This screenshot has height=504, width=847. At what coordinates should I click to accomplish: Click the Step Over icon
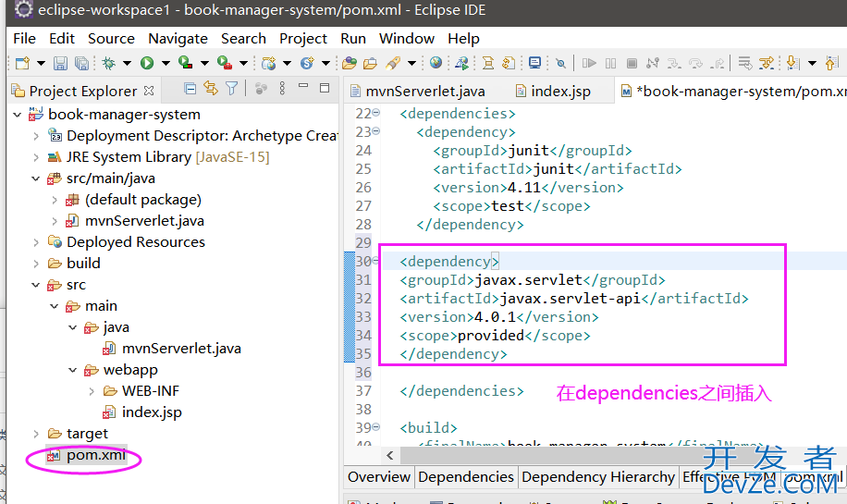[695, 63]
